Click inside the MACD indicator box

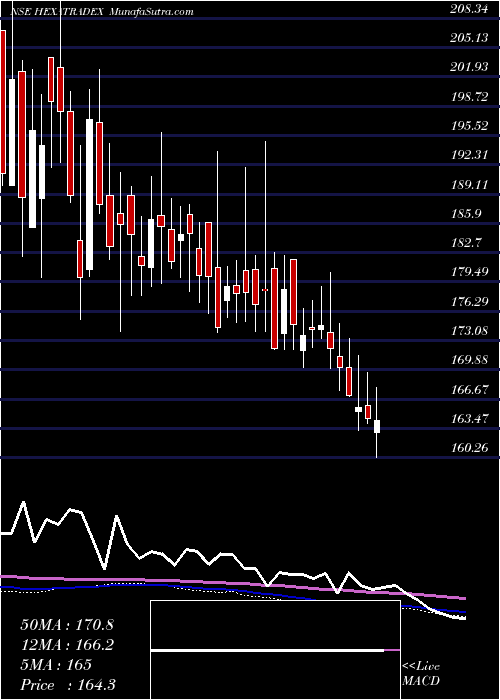[275, 650]
